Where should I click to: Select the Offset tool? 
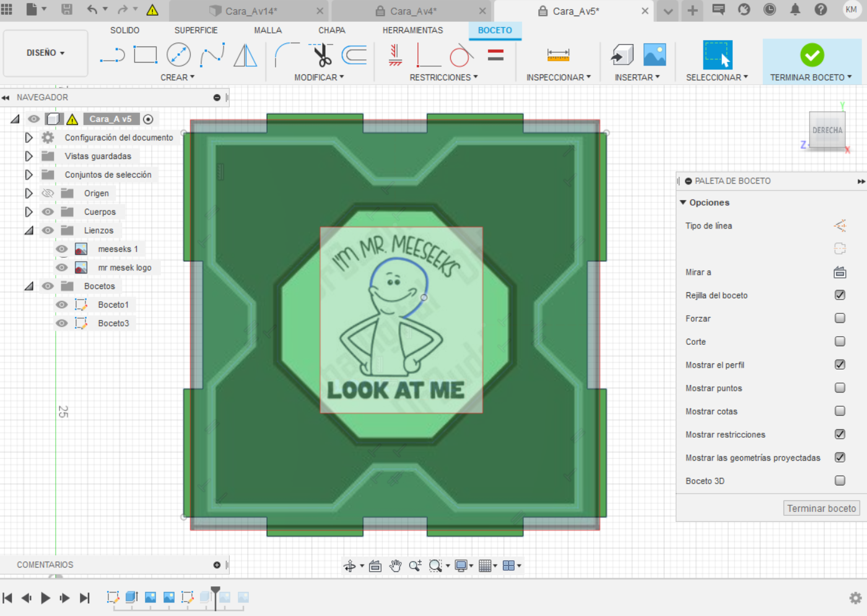click(354, 55)
